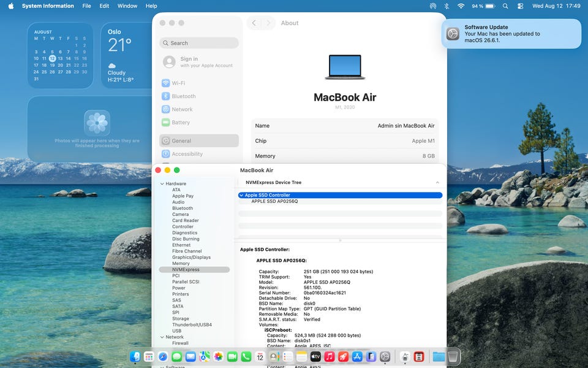Image resolution: width=588 pixels, height=368 pixels.
Task: Select Storage in Hardware list
Action: coord(180,319)
